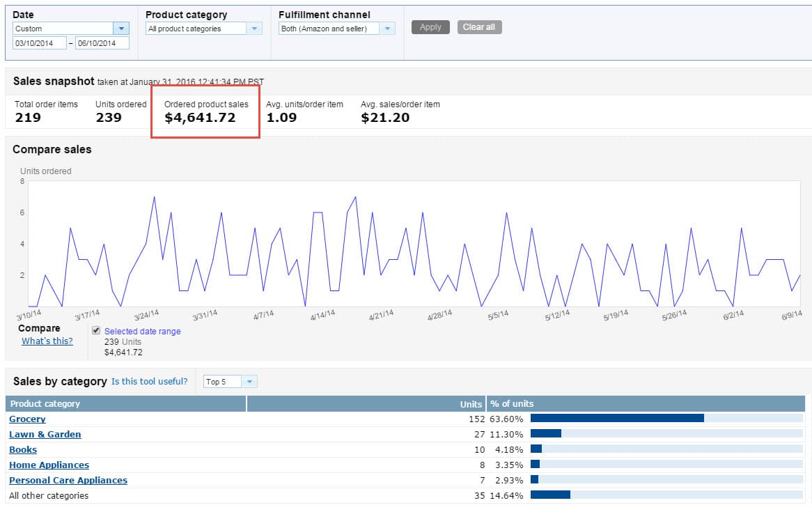Click the Units ordered value 239

coord(109,118)
